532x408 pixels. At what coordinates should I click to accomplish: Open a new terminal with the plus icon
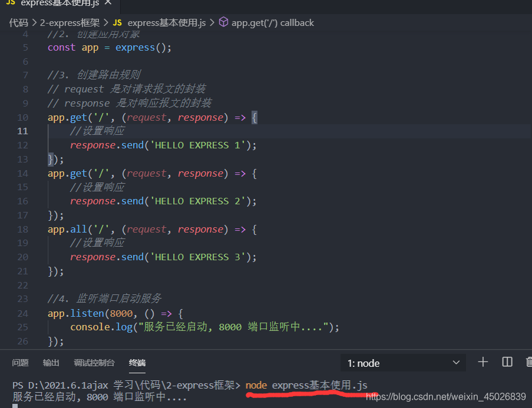coord(483,363)
